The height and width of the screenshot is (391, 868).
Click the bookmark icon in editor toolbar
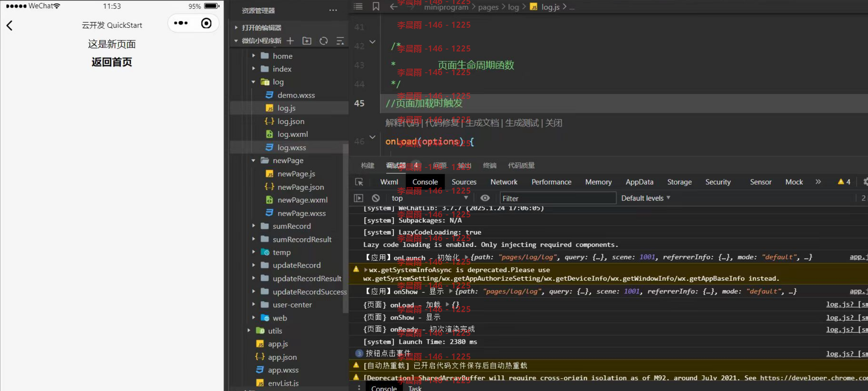click(x=376, y=7)
